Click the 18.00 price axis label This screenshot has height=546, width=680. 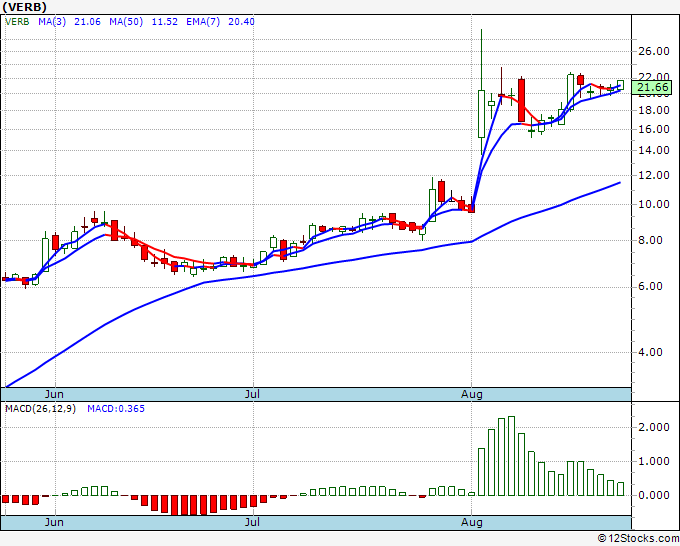pos(654,110)
